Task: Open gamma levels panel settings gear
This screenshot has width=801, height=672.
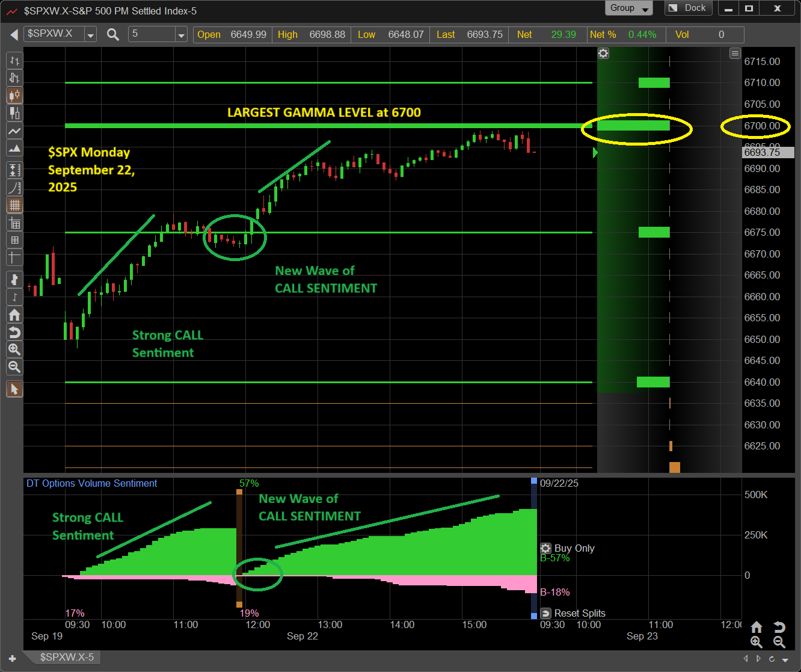Action: [x=603, y=54]
